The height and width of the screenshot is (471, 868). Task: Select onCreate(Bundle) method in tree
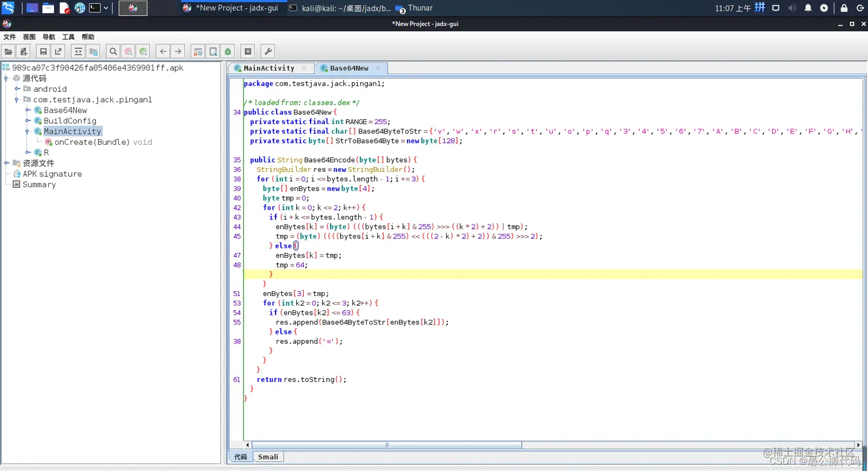(103, 142)
